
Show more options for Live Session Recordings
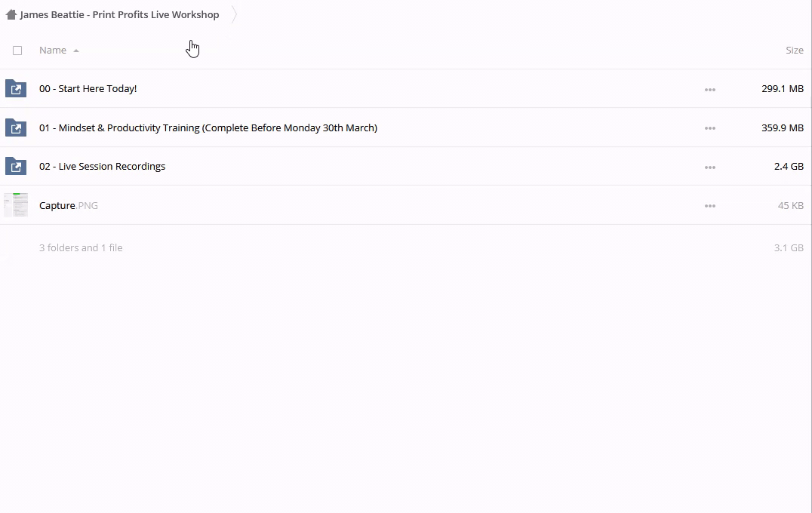[x=709, y=167]
